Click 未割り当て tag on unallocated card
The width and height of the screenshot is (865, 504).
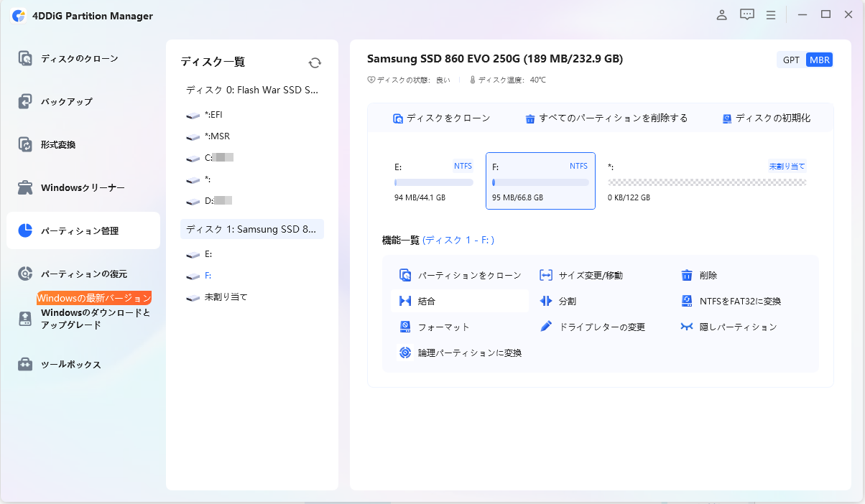(787, 166)
